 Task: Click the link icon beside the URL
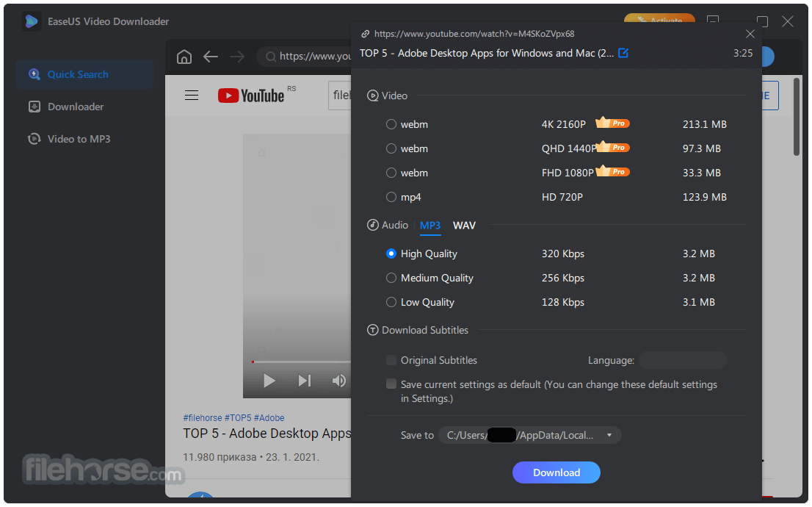click(365, 34)
